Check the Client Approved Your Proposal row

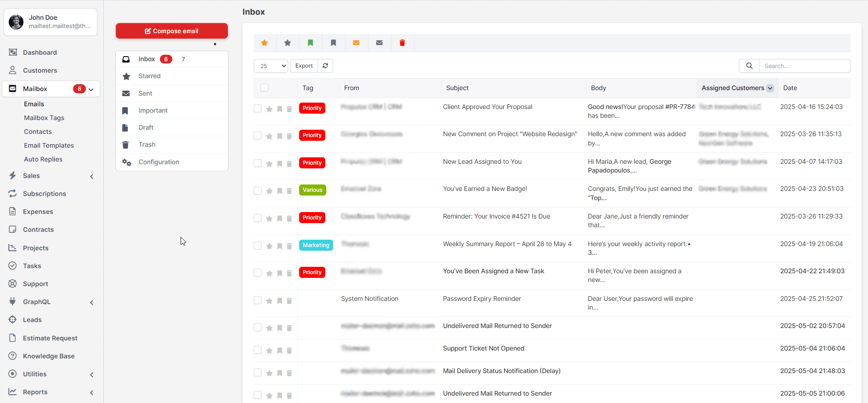click(257, 109)
